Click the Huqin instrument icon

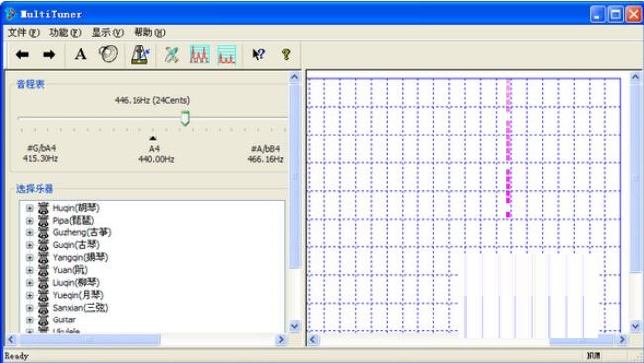coord(44,208)
